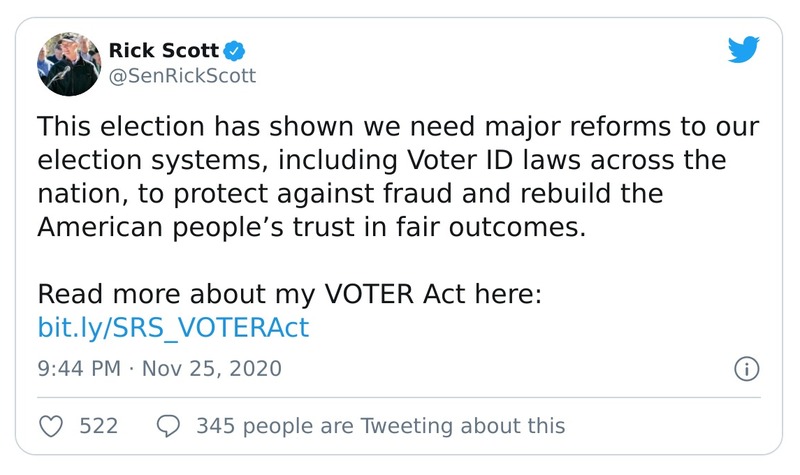
Task: Click the reply speech bubble icon
Action: (x=169, y=425)
